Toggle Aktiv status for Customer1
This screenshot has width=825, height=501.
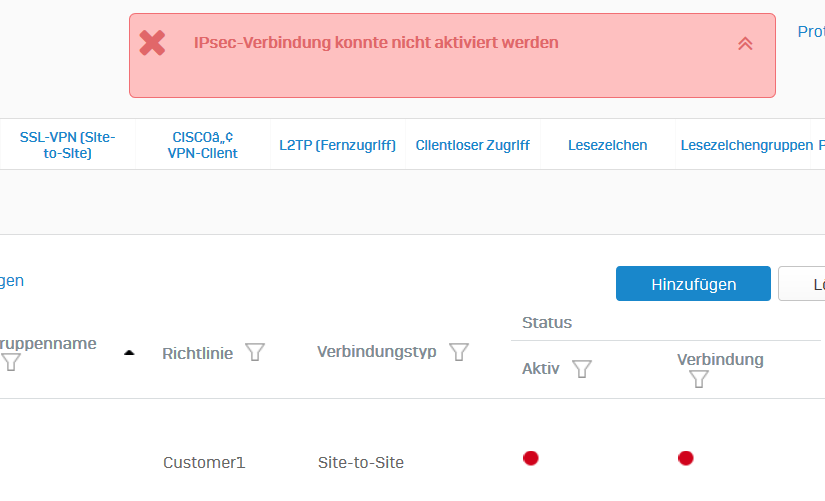[x=531, y=458]
